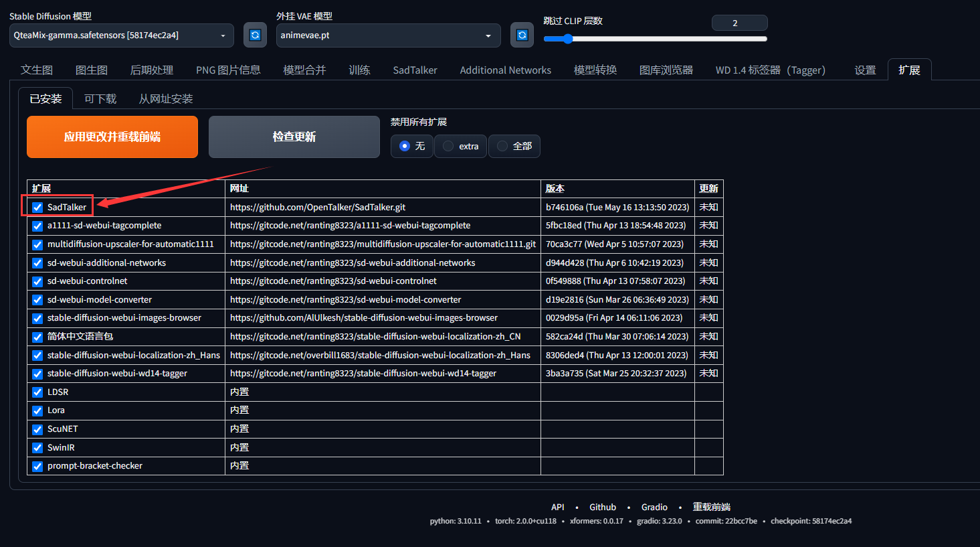Click the 重载前端 link
Image resolution: width=980 pixels, height=547 pixels.
pos(712,507)
